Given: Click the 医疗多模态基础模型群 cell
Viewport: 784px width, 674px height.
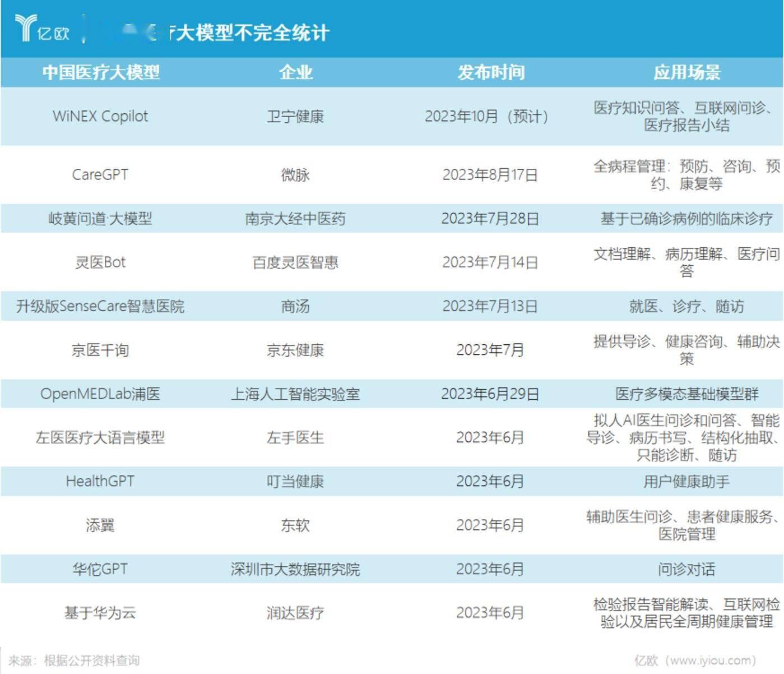Looking at the screenshot, I should (x=686, y=394).
